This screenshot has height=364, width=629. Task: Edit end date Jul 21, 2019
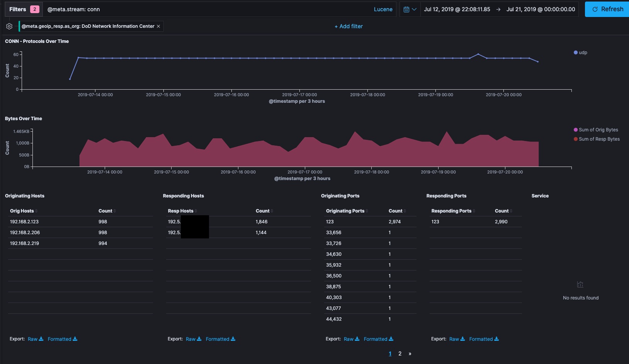(541, 9)
